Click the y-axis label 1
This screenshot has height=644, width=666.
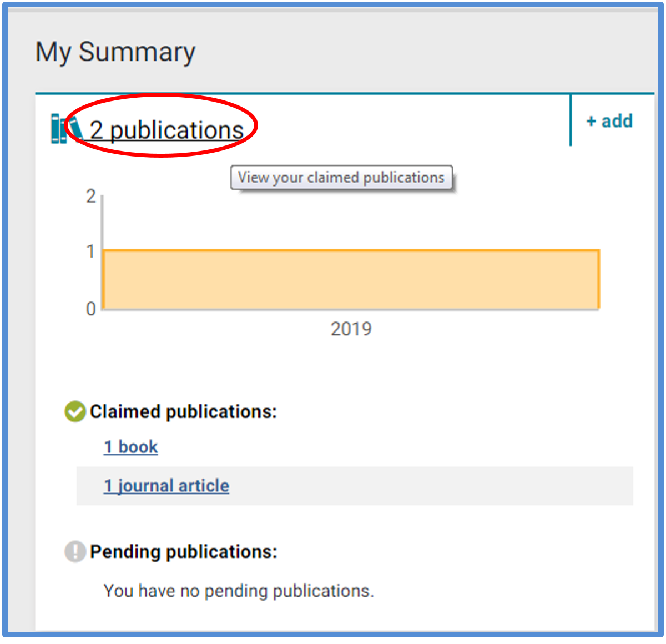pos(91,251)
